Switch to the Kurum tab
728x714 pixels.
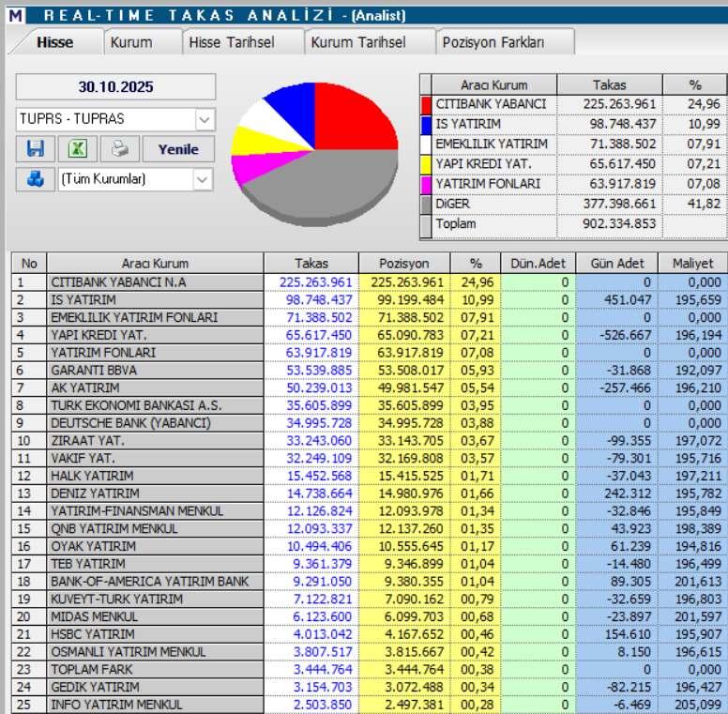tap(130, 42)
